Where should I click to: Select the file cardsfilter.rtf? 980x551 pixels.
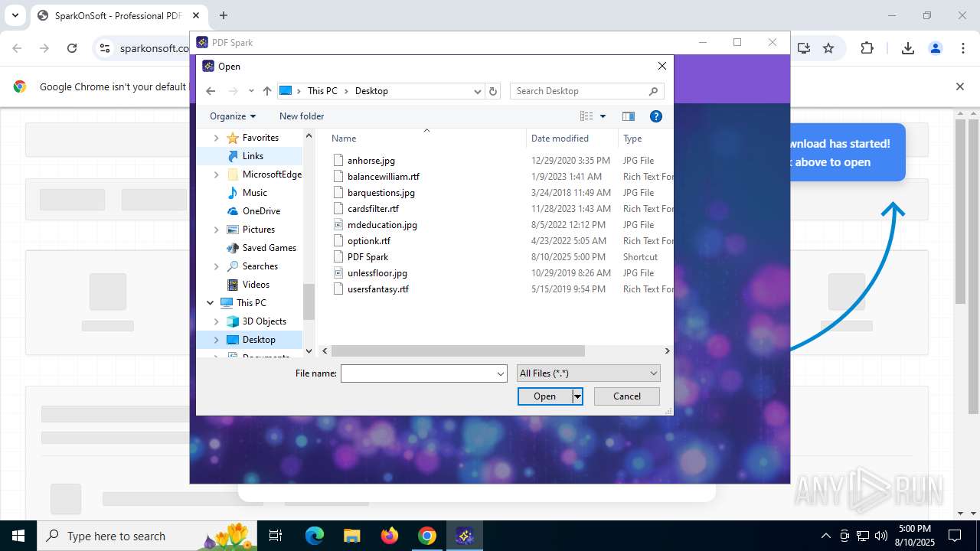[373, 209]
